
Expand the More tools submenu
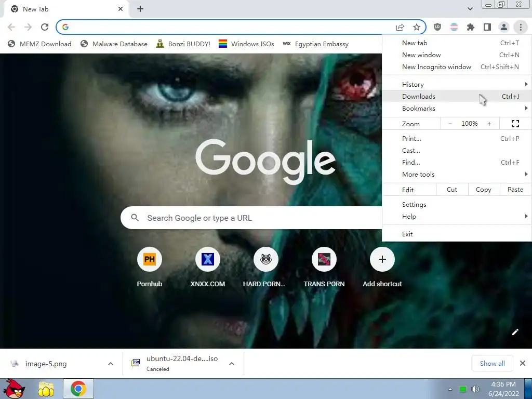point(457,175)
